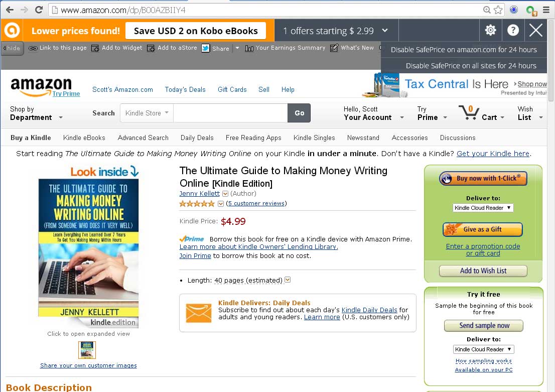Click the bookmark star in address bar

(x=498, y=10)
